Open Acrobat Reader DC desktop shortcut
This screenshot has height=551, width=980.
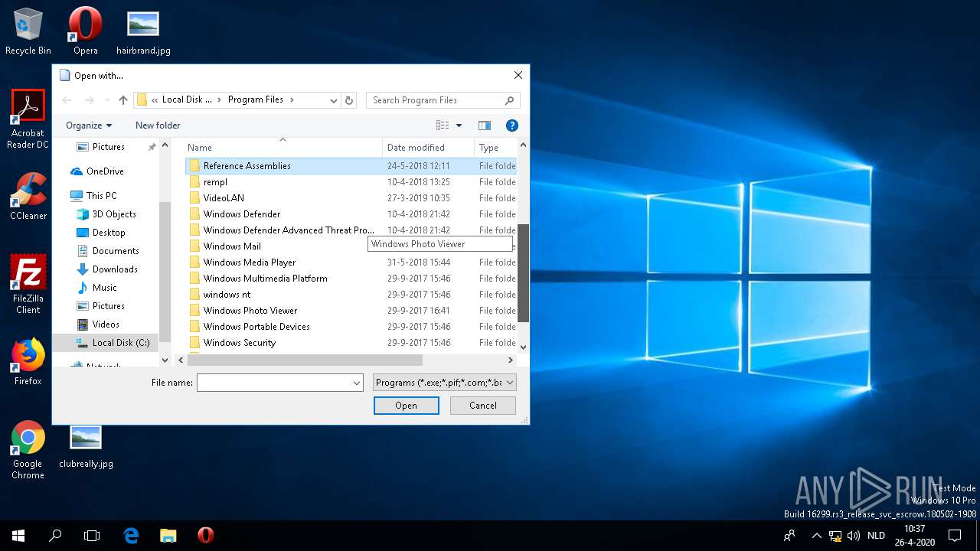[x=28, y=119]
